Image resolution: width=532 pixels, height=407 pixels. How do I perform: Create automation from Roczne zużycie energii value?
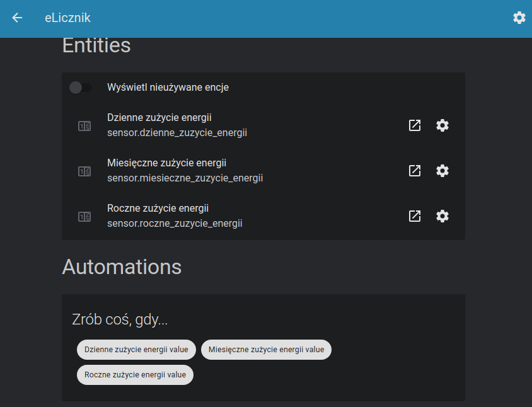(135, 375)
